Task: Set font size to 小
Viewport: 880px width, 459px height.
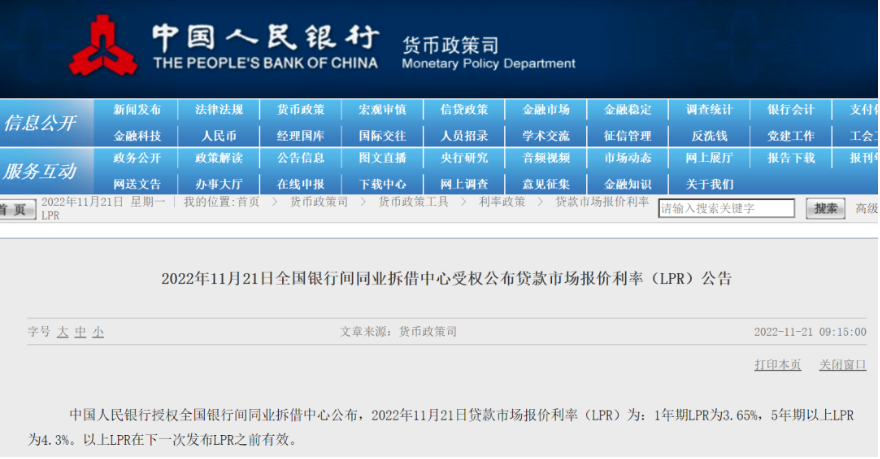Action: tap(98, 332)
